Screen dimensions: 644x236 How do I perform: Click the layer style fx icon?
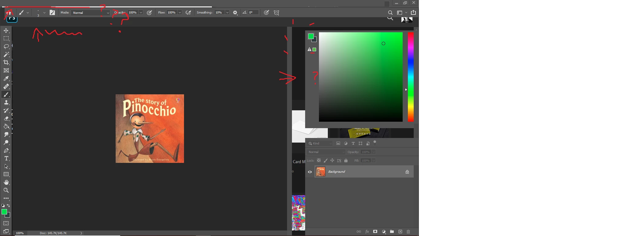click(x=367, y=232)
